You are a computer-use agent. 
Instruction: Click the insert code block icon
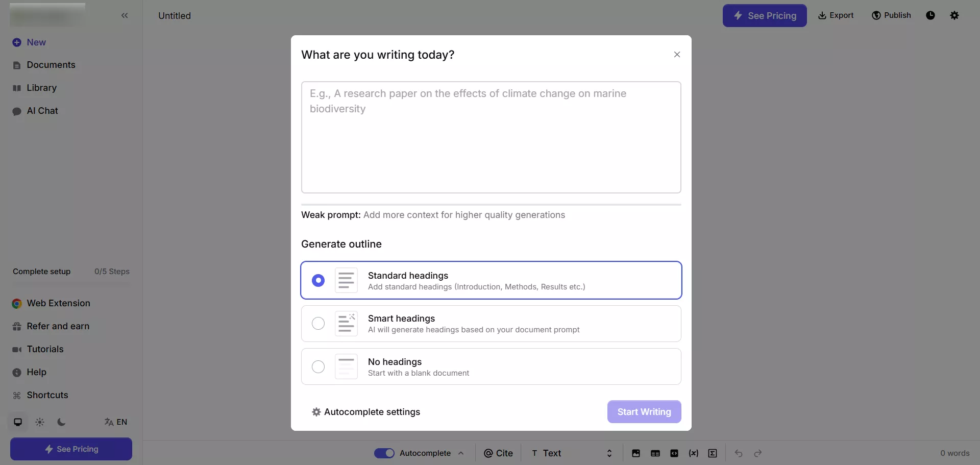(x=674, y=453)
